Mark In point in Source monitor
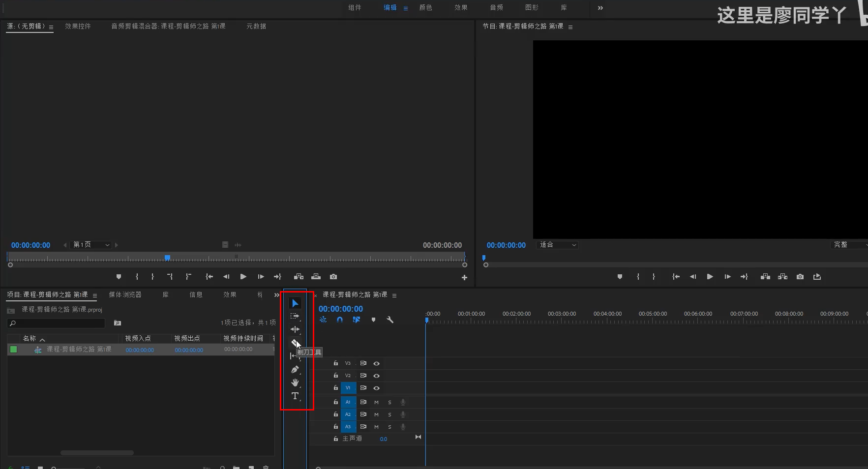The image size is (868, 469). [x=137, y=277]
